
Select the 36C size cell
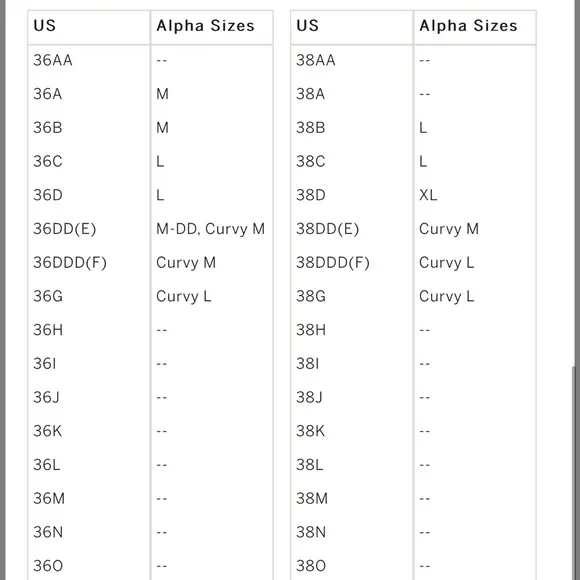pos(48,161)
